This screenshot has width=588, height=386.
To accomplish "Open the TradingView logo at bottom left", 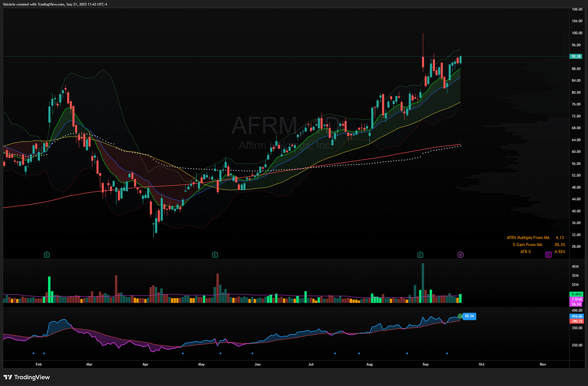I will (27, 377).
